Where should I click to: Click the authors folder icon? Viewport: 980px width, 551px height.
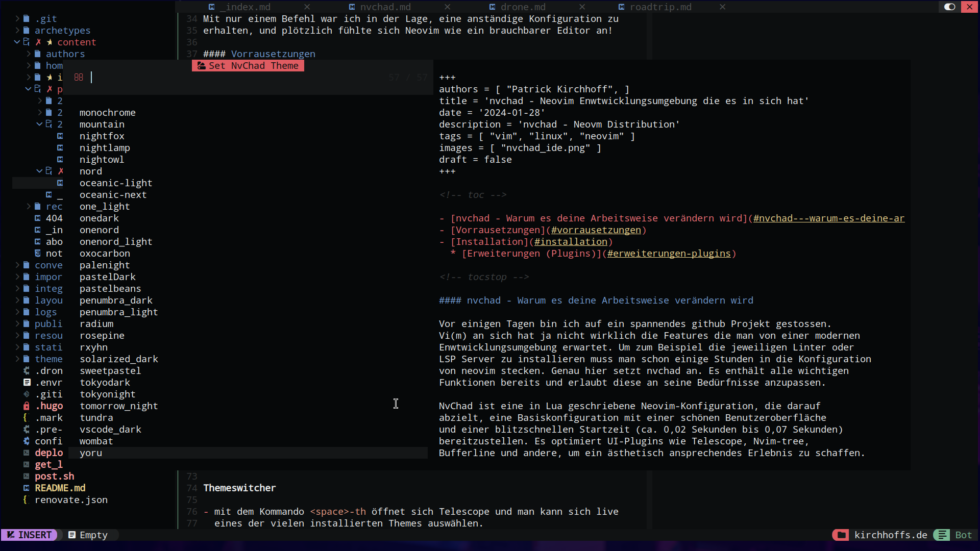tap(38, 54)
